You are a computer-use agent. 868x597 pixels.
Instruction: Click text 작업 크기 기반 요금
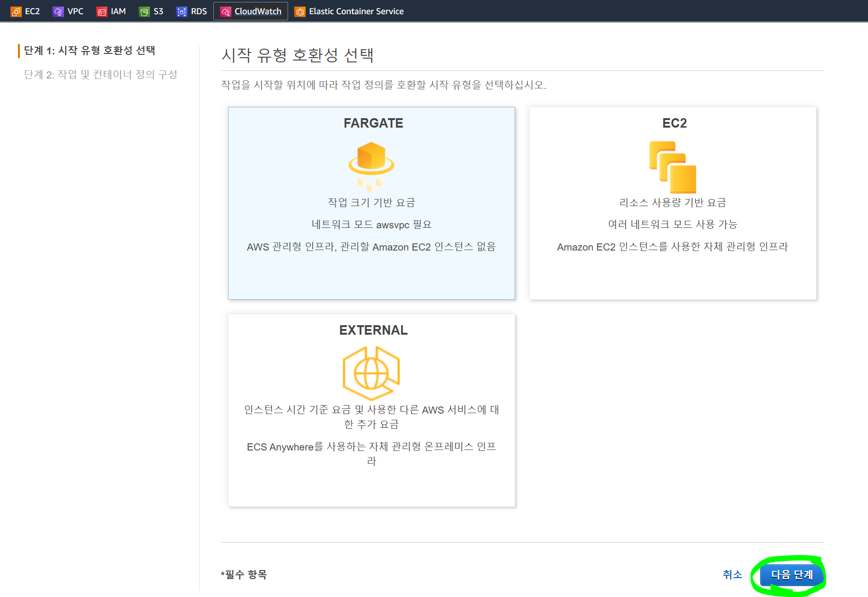click(x=371, y=202)
